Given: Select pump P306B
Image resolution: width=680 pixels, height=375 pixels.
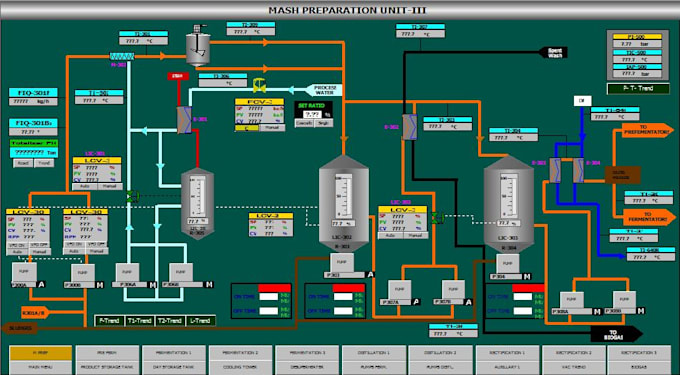Looking at the screenshot, I should 181,272.
